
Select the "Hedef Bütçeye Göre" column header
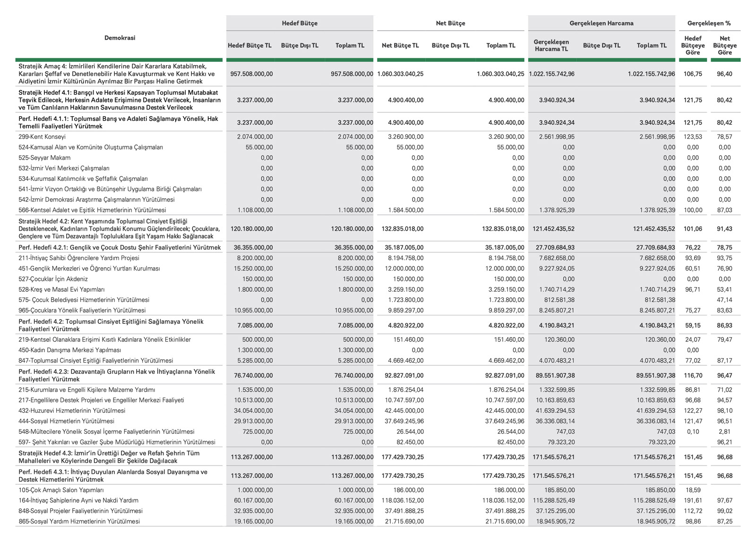point(693,46)
